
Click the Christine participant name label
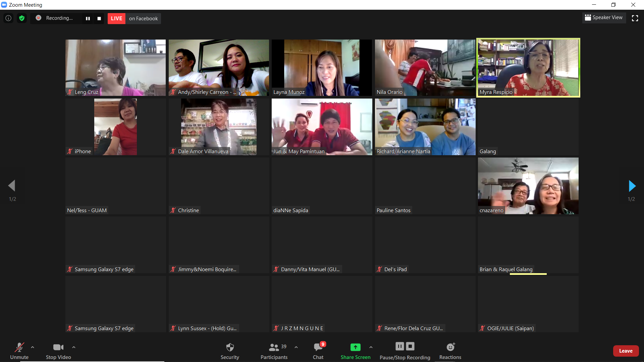(x=189, y=210)
